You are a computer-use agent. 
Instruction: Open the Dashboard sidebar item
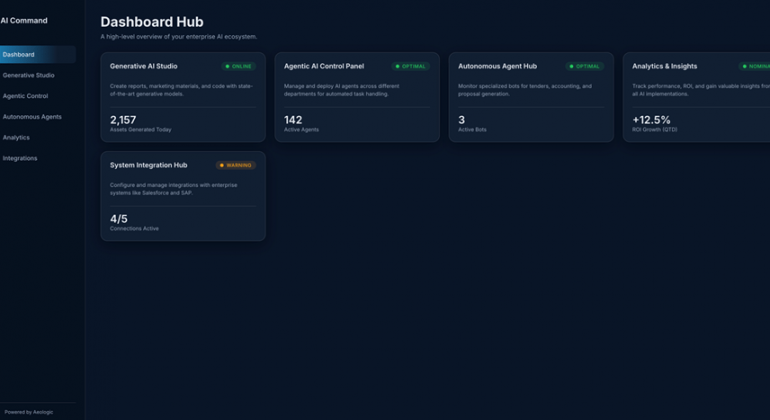37,55
